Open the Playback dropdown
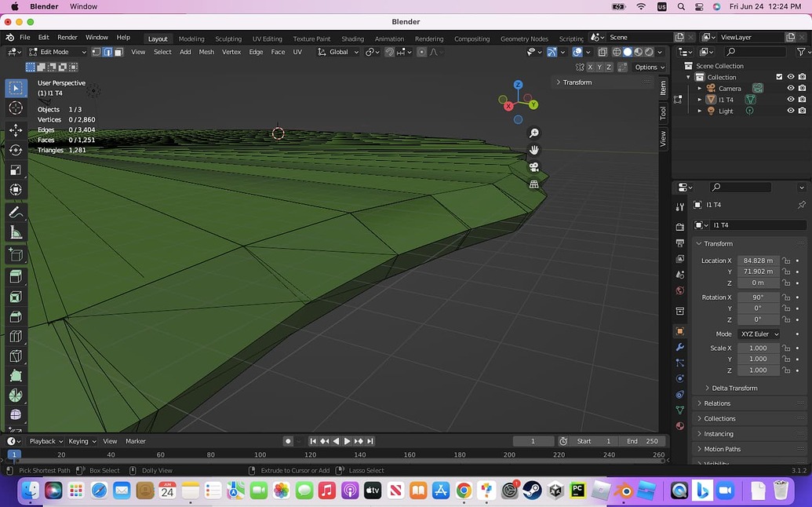This screenshot has width=812, height=507. 46,441
